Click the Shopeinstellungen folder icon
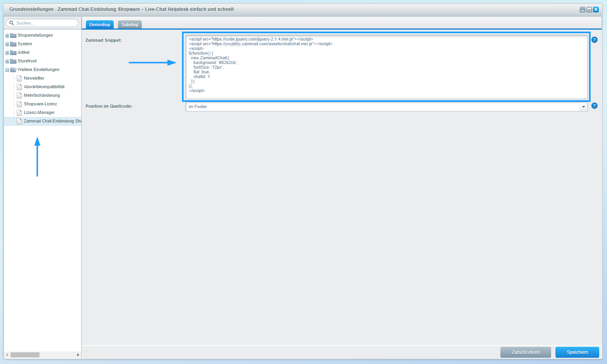Image resolution: width=607 pixels, height=364 pixels. pos(13,35)
